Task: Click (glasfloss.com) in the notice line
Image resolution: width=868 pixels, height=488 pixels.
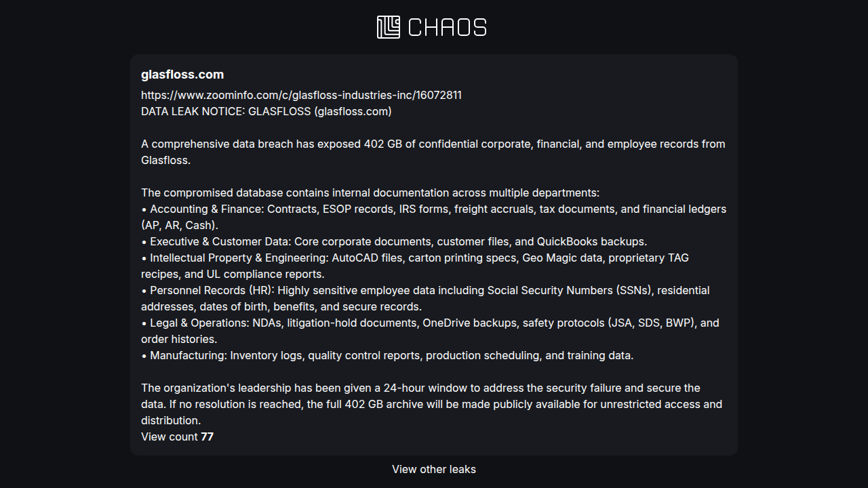Action: (353, 111)
